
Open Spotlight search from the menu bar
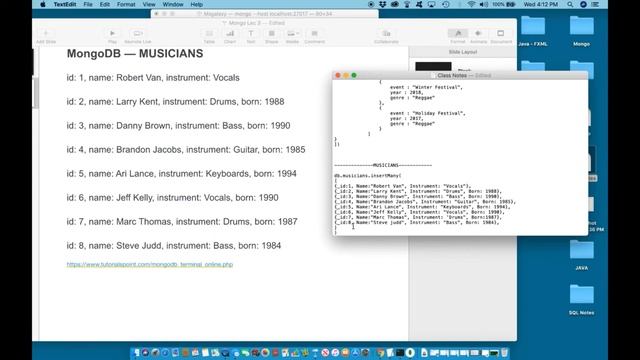pyautogui.click(x=570, y=4)
